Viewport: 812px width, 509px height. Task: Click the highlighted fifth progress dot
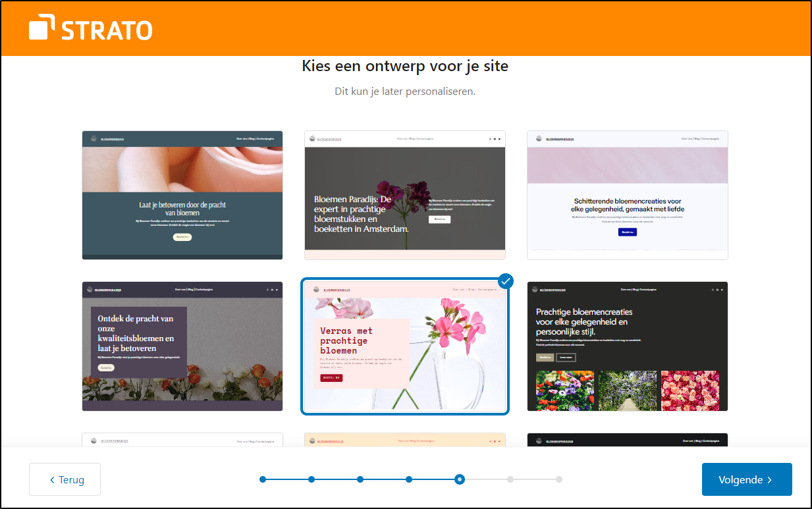coord(459,479)
